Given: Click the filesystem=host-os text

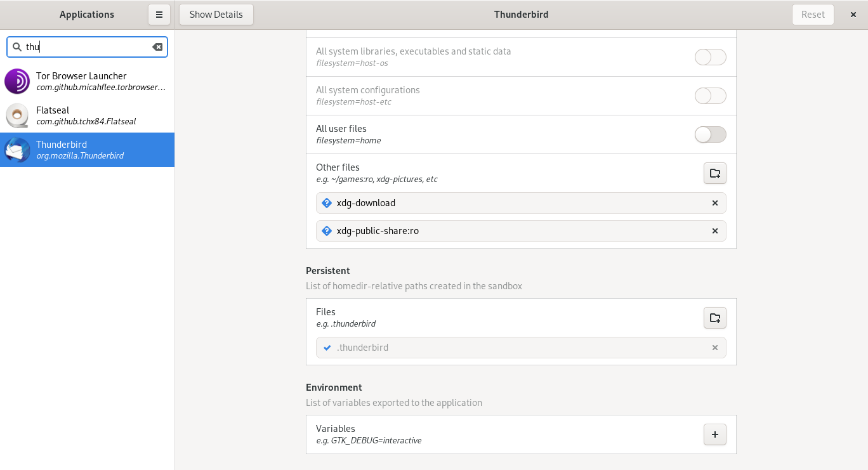Looking at the screenshot, I should [352, 63].
